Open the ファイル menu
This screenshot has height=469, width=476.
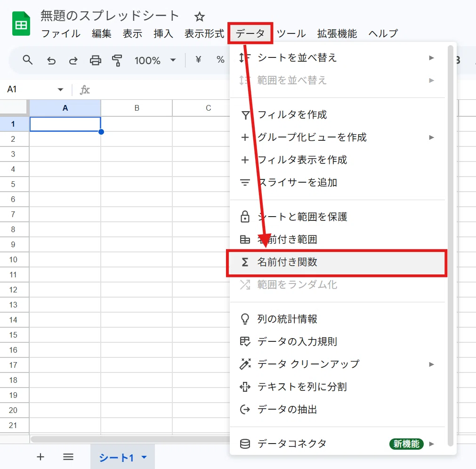coord(61,33)
